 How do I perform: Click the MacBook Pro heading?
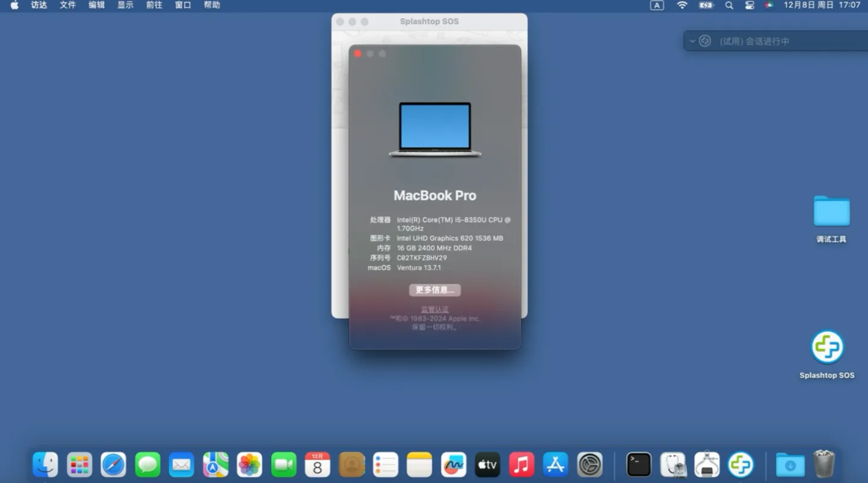coord(435,195)
